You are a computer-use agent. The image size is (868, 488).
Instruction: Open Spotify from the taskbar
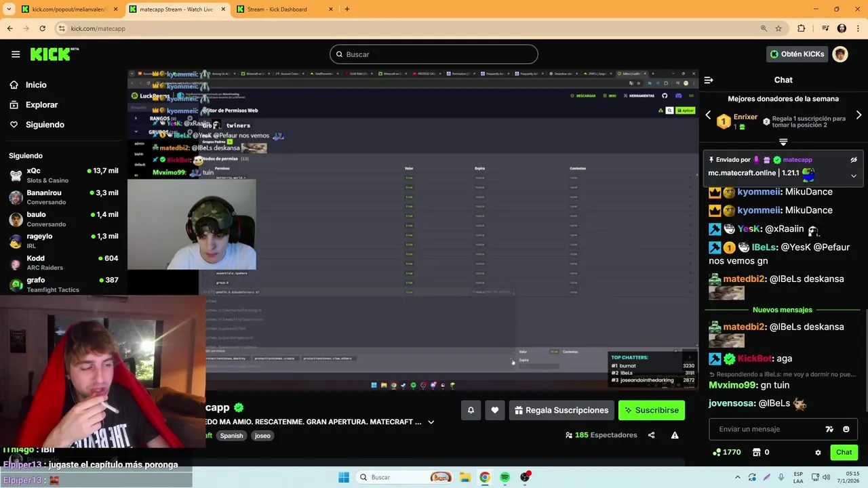tap(505, 477)
